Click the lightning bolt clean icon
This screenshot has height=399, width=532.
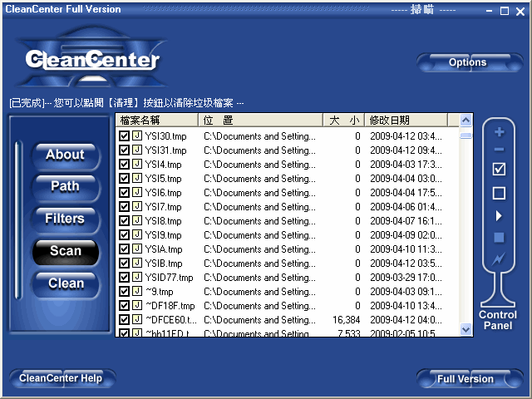pyautogui.click(x=499, y=259)
